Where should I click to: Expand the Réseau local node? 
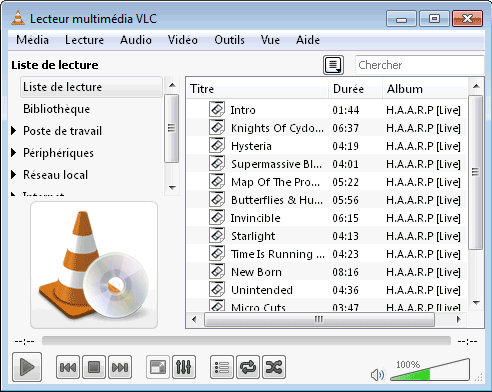(x=14, y=175)
